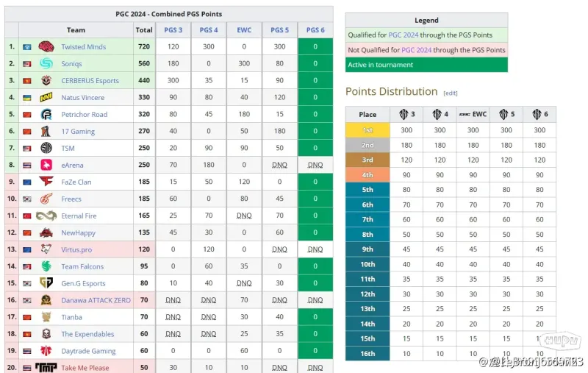Open the Freecs team link
The width and height of the screenshot is (588, 373).
click(71, 199)
